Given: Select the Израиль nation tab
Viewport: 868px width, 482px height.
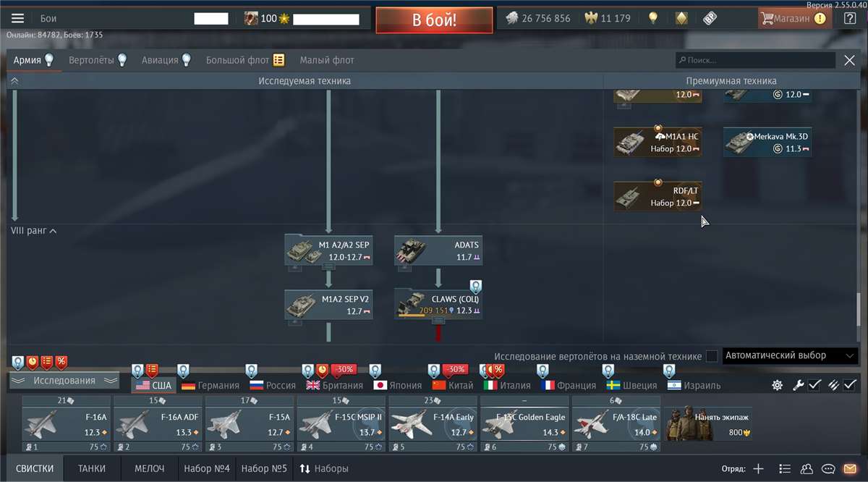Looking at the screenshot, I should 694,385.
